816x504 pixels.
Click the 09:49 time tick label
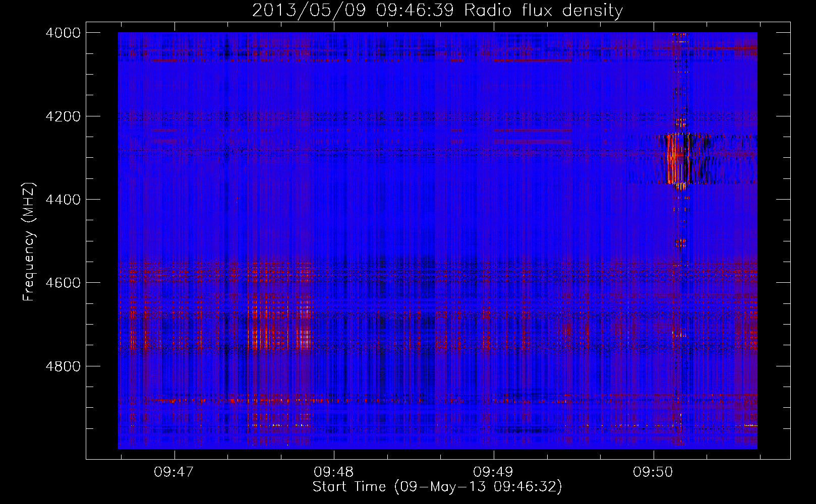click(x=493, y=472)
